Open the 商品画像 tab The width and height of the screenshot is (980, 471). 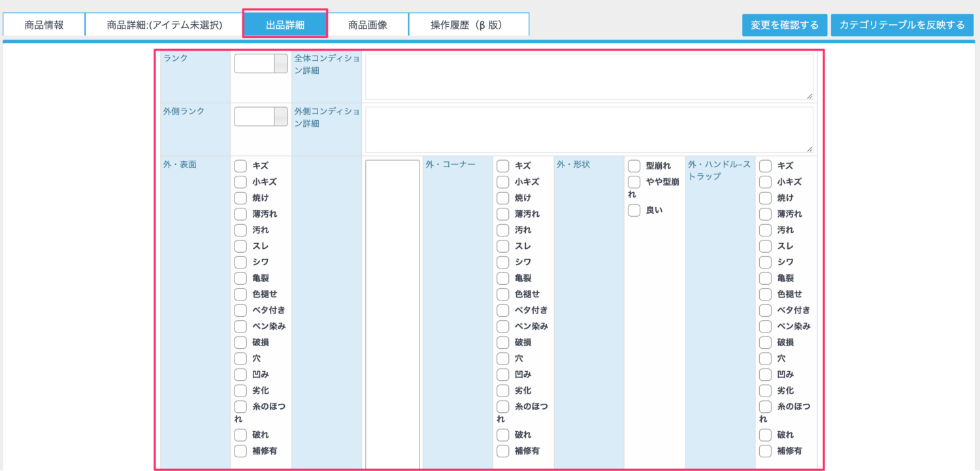point(367,25)
